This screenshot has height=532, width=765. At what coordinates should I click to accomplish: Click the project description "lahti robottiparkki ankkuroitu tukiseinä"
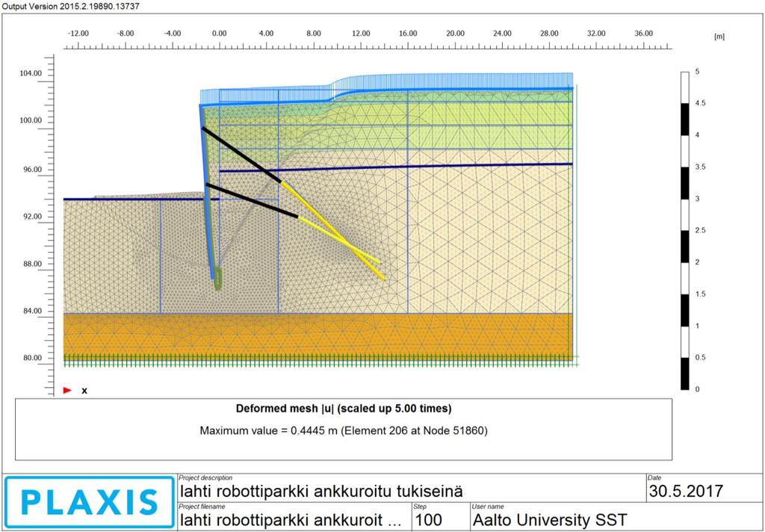point(321,490)
